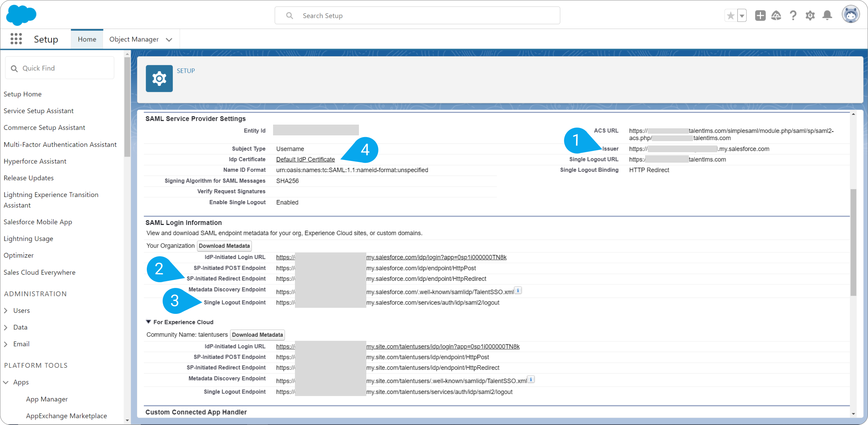Click the Default IdP Certificate link
The width and height of the screenshot is (868, 425).
(x=305, y=159)
